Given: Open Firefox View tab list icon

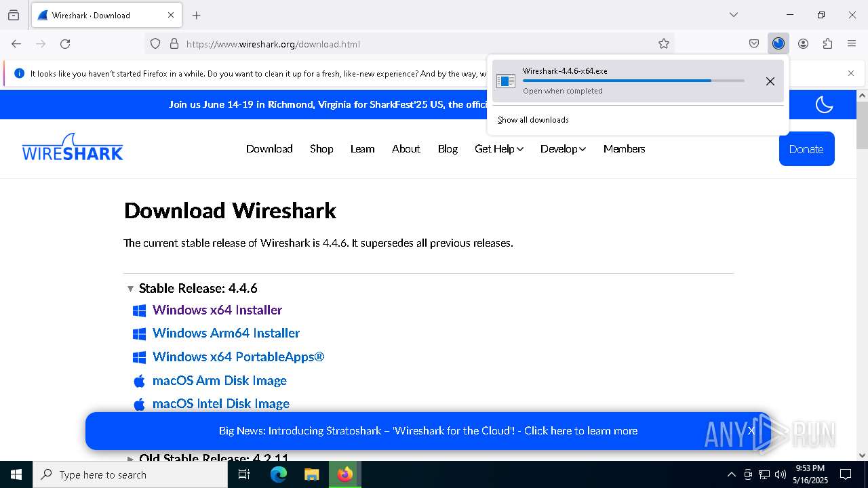Looking at the screenshot, I should (14, 15).
